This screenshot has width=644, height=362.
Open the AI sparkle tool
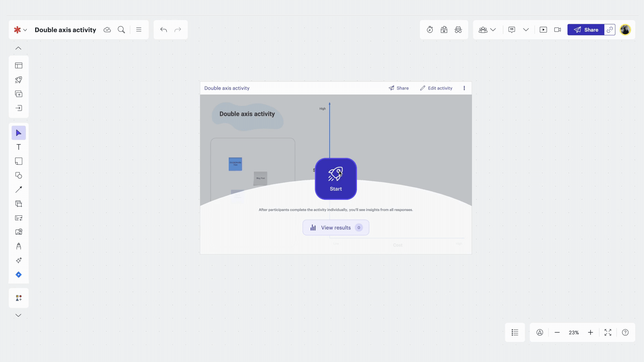pos(19,260)
